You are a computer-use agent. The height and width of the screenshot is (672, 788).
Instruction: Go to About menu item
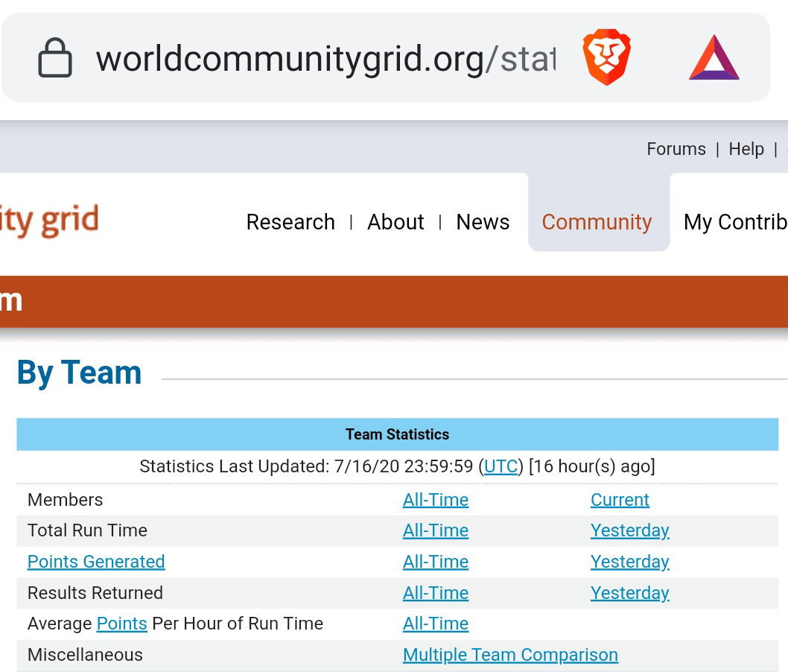click(x=395, y=222)
